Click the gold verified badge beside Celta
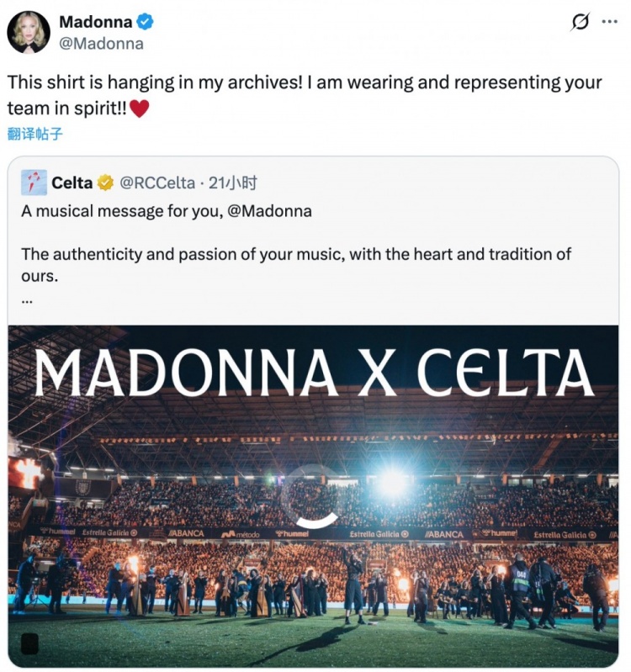 pos(106,183)
